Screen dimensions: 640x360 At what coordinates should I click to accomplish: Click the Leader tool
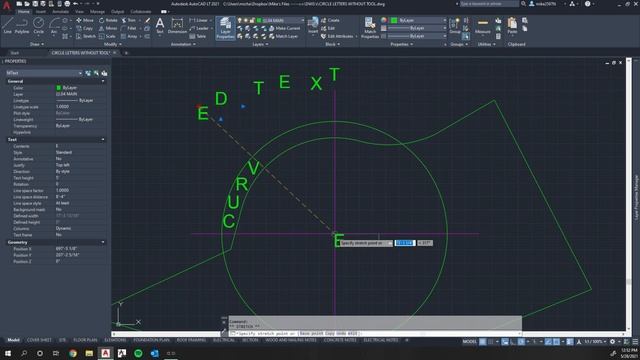tap(199, 28)
